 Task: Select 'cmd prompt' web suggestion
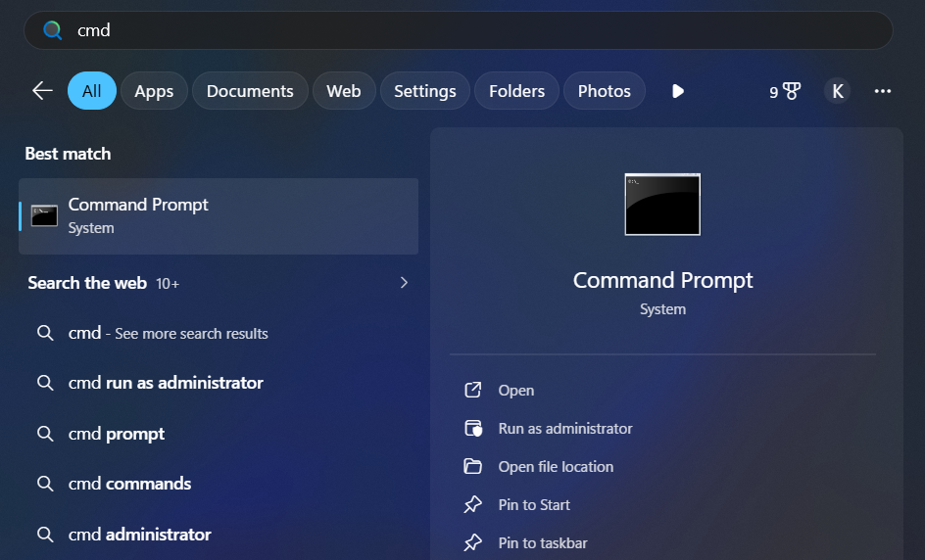219,434
